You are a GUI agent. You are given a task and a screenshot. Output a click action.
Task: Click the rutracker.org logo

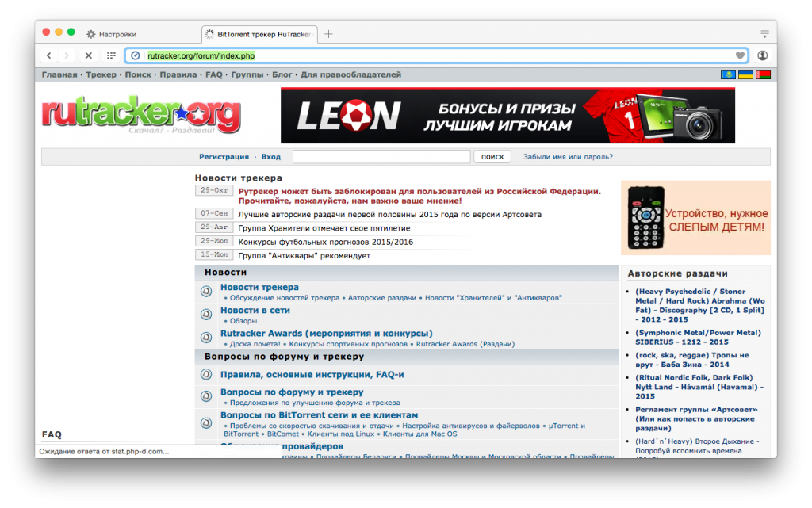(x=141, y=114)
